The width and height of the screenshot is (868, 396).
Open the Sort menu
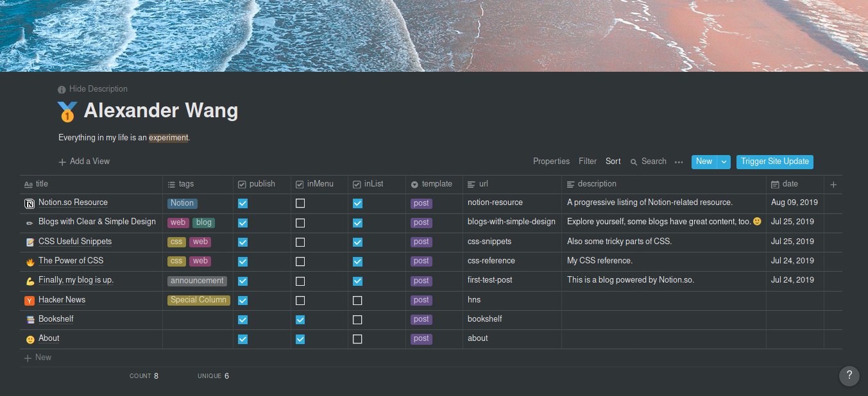pos(613,161)
